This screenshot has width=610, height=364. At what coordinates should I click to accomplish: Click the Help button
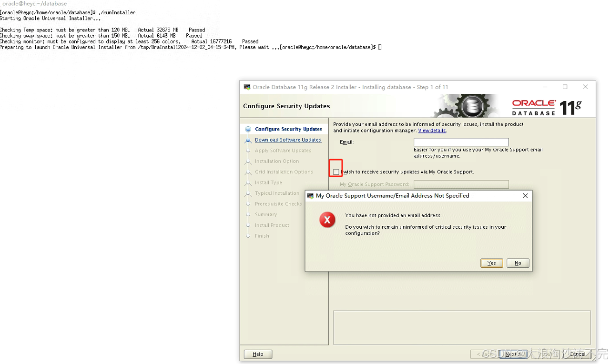pos(258,354)
